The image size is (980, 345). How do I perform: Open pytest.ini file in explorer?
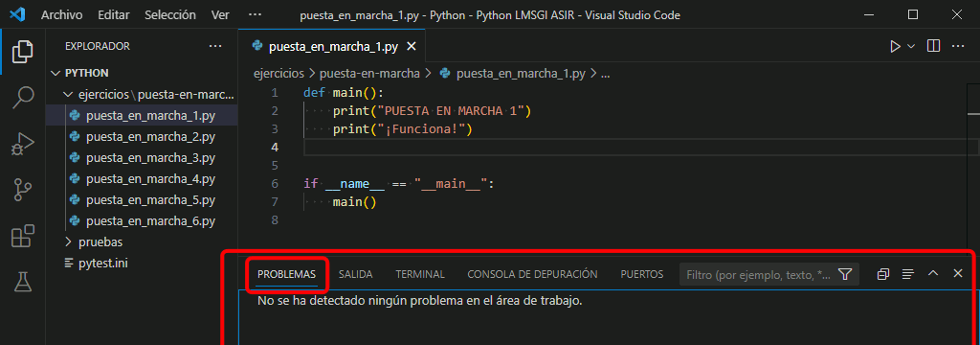tap(142, 263)
